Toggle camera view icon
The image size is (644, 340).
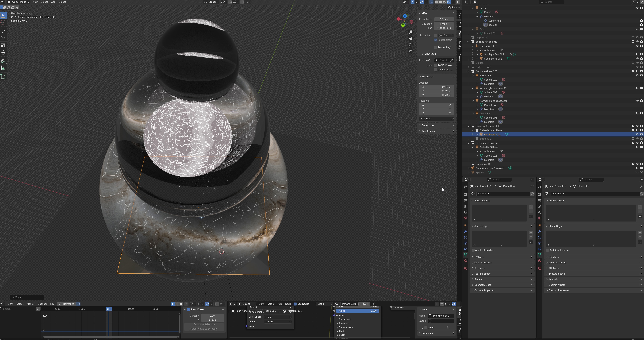(411, 45)
